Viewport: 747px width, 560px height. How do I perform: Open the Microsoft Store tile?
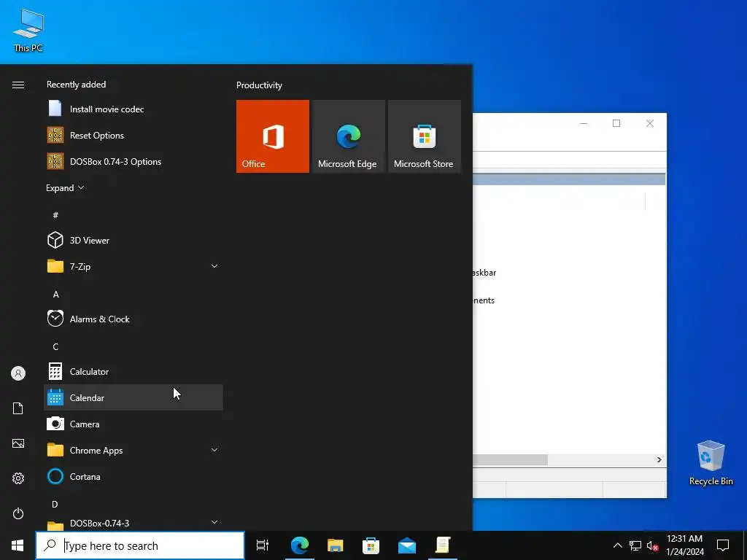[x=424, y=136]
